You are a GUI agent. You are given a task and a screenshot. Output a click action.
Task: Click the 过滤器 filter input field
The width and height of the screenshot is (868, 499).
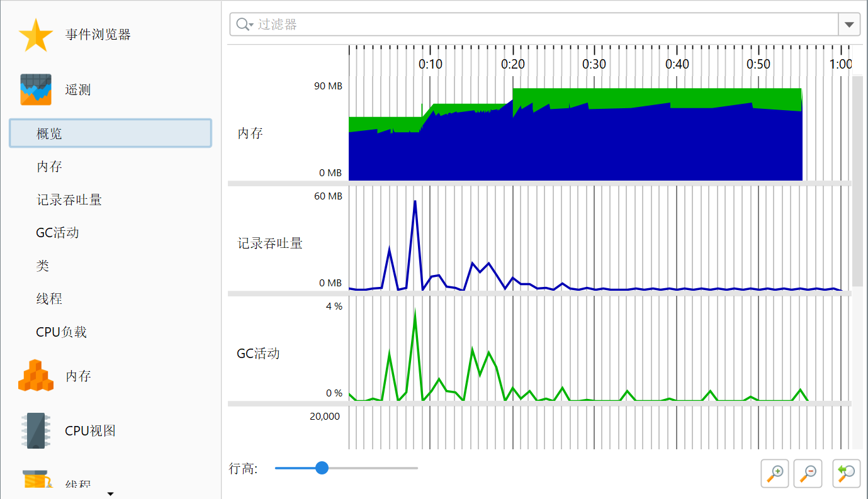[x=534, y=25]
